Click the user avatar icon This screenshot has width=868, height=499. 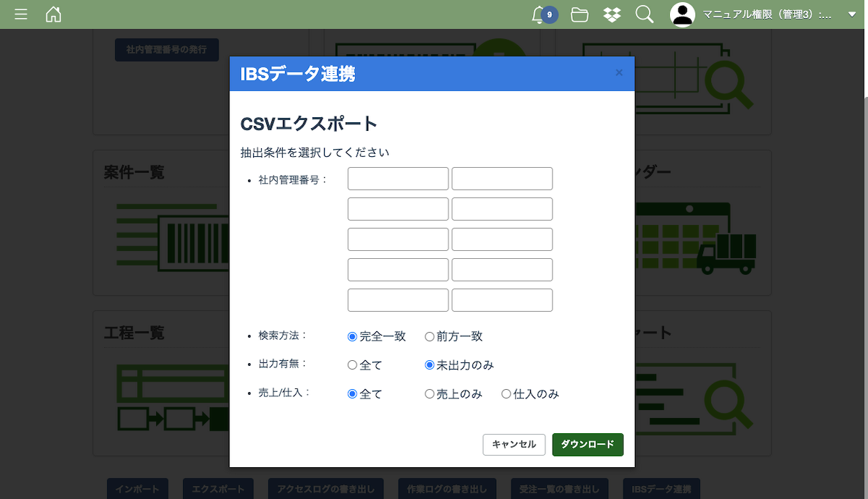tap(682, 14)
